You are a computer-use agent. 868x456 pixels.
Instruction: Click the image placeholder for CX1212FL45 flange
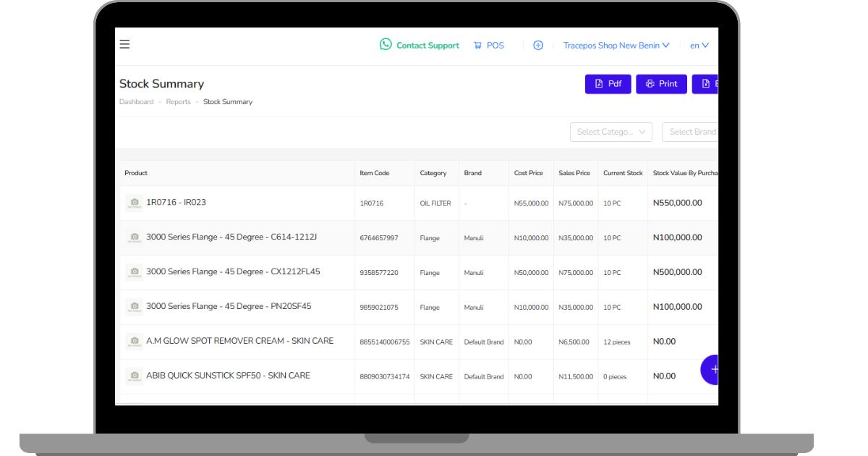(134, 272)
